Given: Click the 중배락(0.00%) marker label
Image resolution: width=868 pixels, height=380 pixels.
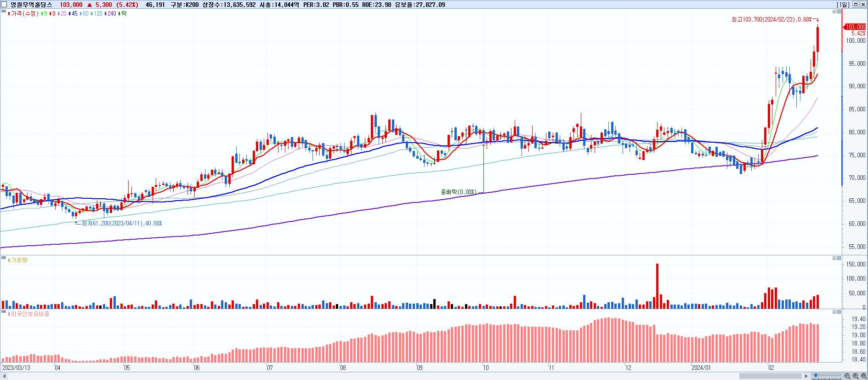Looking at the screenshot, I should [459, 192].
